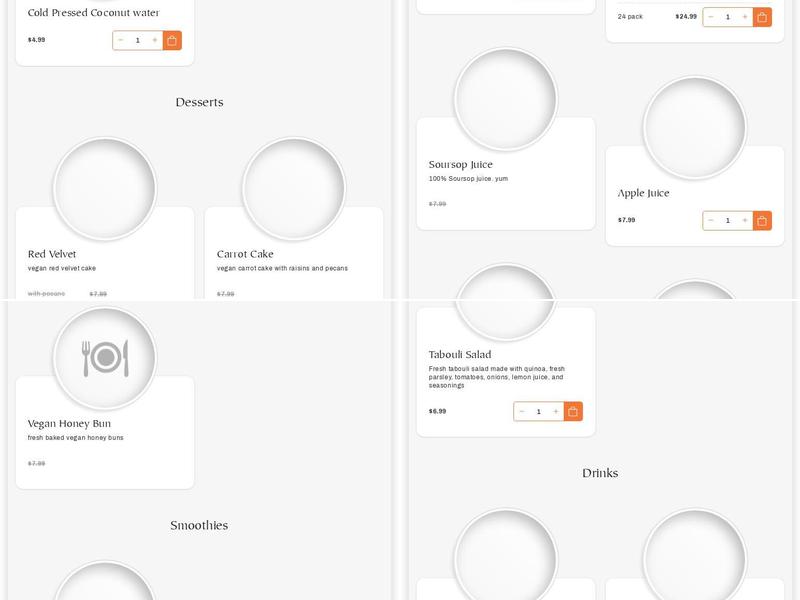Add the 24 pack to cart
800x600 pixels.
(x=762, y=17)
